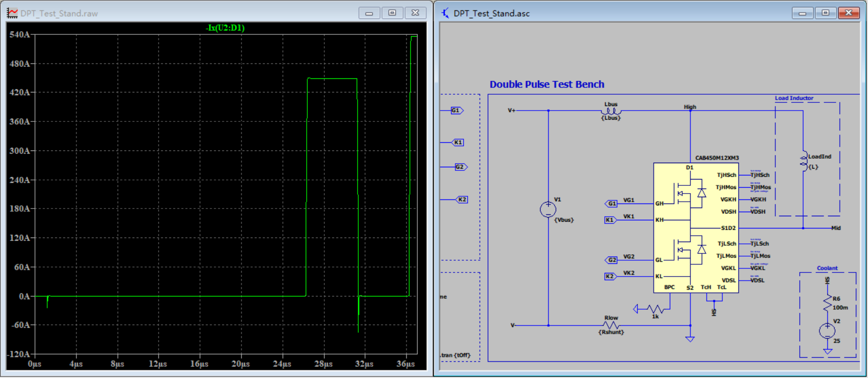868x378 pixels.
Task: Maximize the DPT_Test_Stand.raw waveform window
Action: coord(392,13)
